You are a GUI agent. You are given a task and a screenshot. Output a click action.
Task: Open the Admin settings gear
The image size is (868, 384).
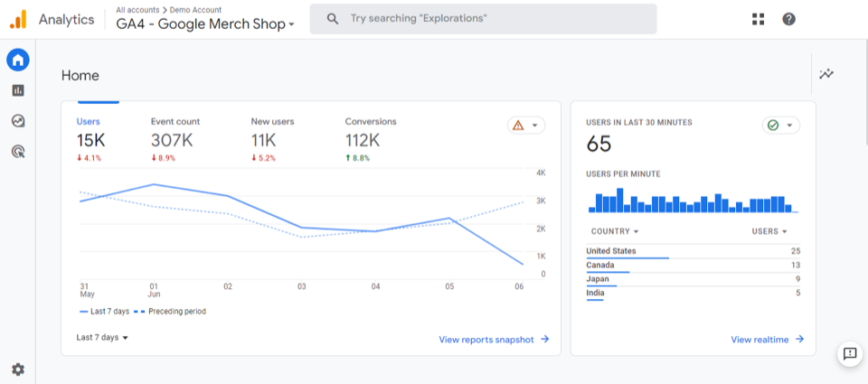point(18,369)
